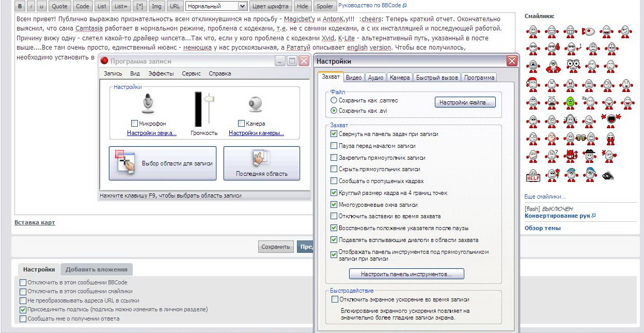Click the red recorder icon in title bar
Image resolution: width=644 pixels, height=333 pixels.
104,61
